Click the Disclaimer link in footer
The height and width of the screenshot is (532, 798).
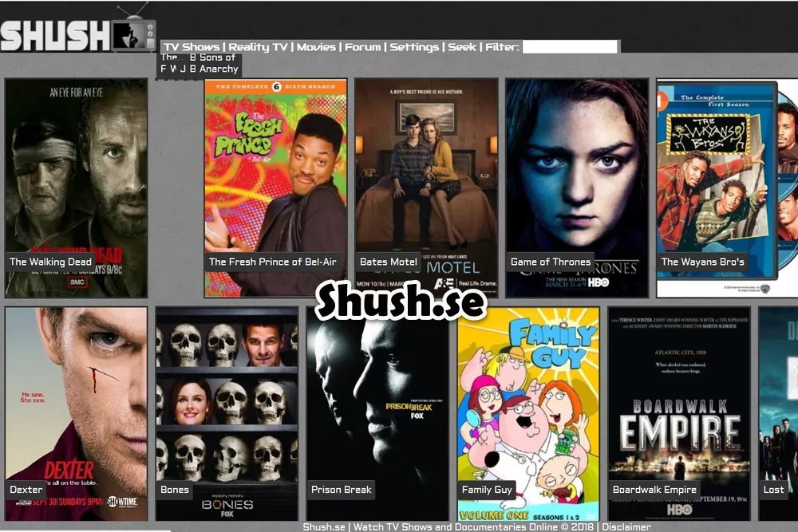(626, 526)
